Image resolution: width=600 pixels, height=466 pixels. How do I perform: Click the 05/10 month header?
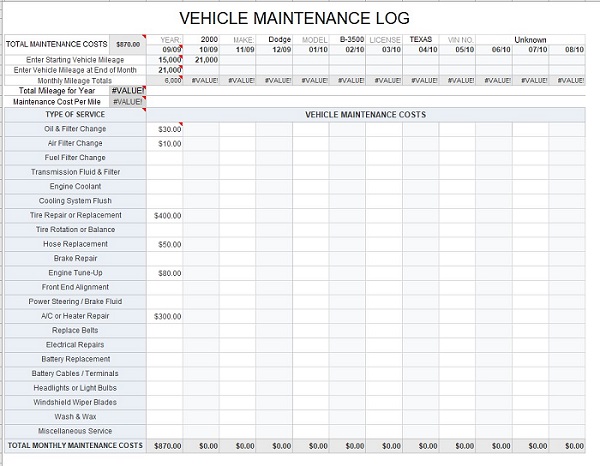(457, 49)
